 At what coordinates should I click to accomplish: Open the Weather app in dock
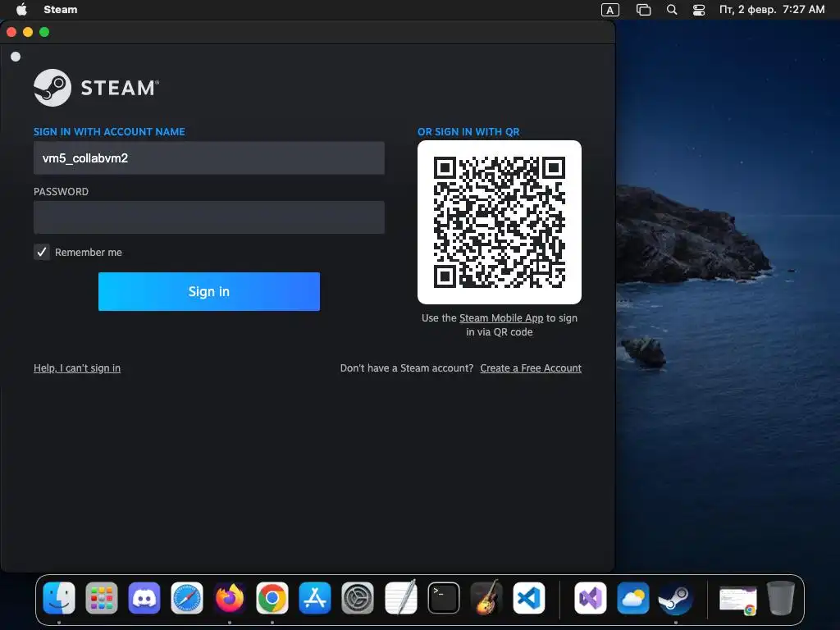632,598
